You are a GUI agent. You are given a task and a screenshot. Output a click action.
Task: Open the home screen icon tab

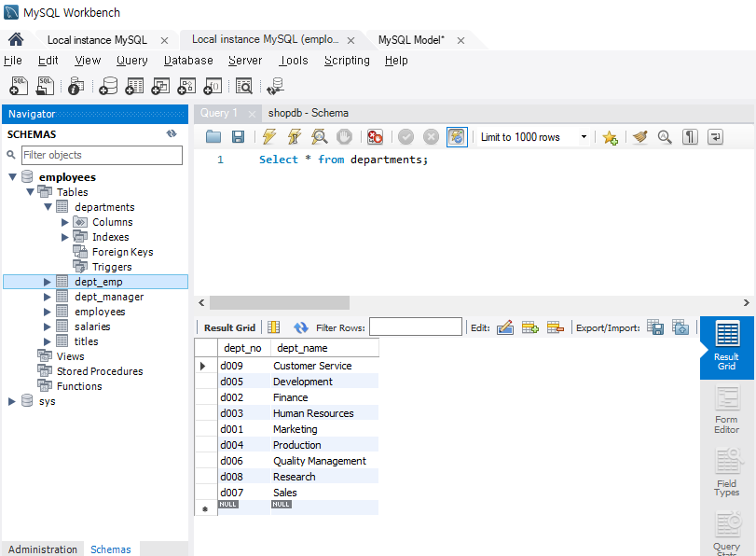tap(16, 39)
